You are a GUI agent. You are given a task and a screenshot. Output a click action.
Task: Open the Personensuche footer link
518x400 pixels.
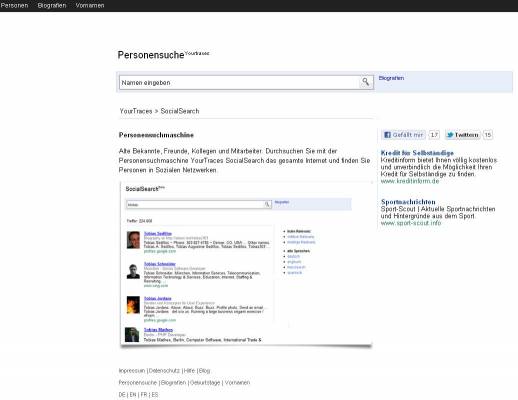(138, 383)
